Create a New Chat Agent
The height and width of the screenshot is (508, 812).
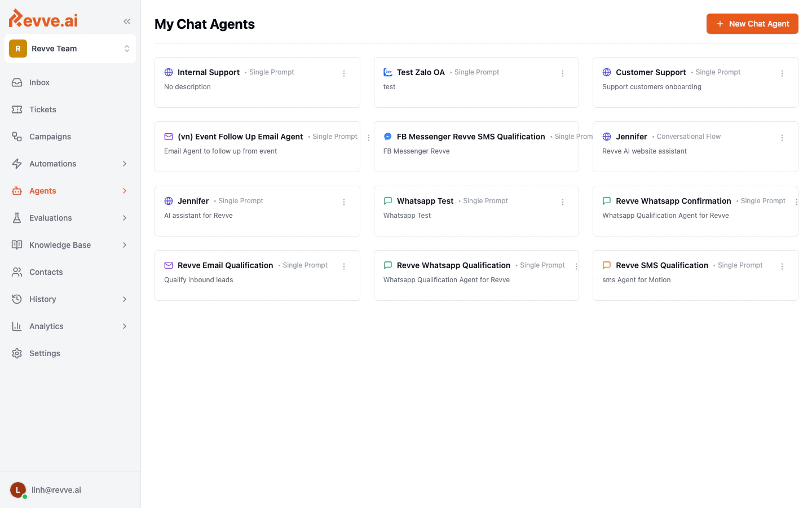(752, 24)
